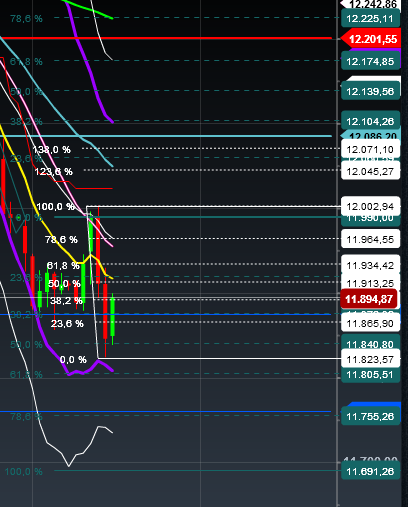Click the solid white 0,0 % Fibonacci baseline
This screenshot has height=507, width=408.
pos(219,359)
